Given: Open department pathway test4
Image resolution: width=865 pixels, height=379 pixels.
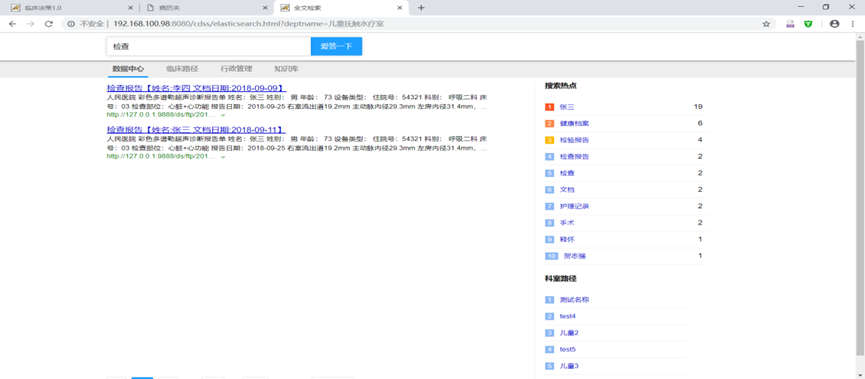Looking at the screenshot, I should [x=568, y=317].
